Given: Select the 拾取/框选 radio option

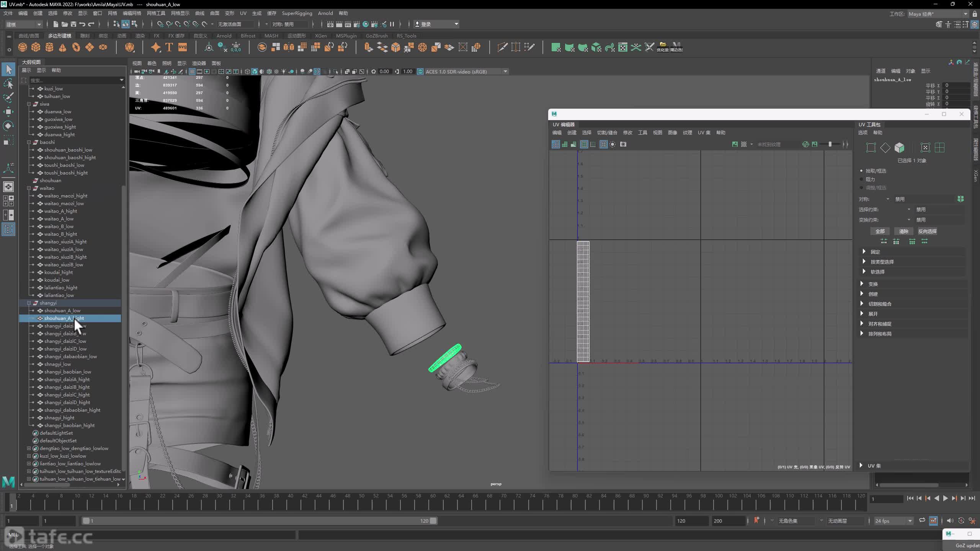Looking at the screenshot, I should coord(862,171).
